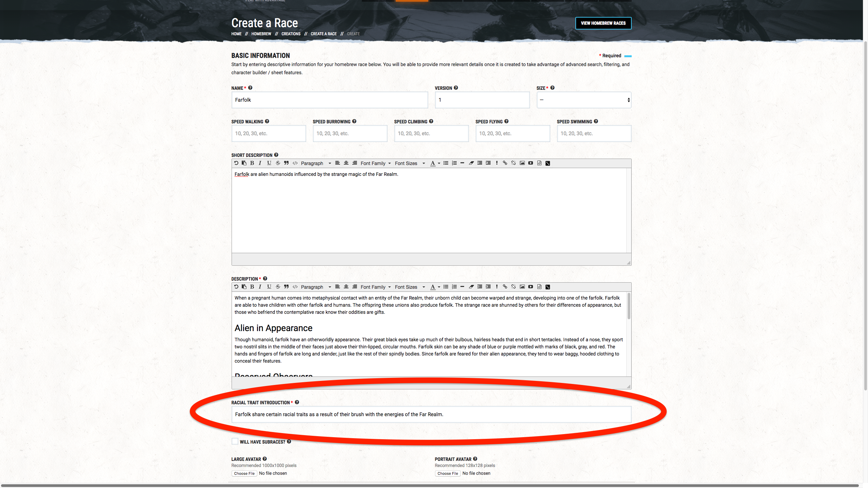This screenshot has height=488, width=868.
Task: Apply text color in Short Description toolbar
Action: (x=433, y=163)
